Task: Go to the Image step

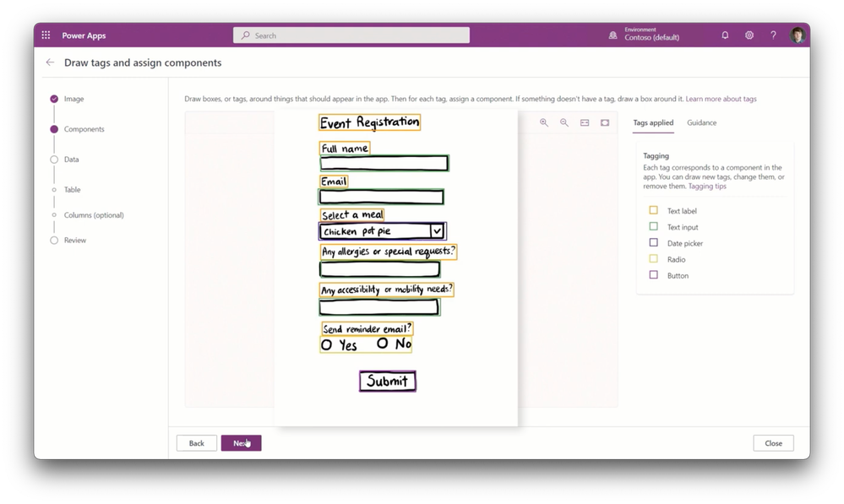Action: click(74, 99)
